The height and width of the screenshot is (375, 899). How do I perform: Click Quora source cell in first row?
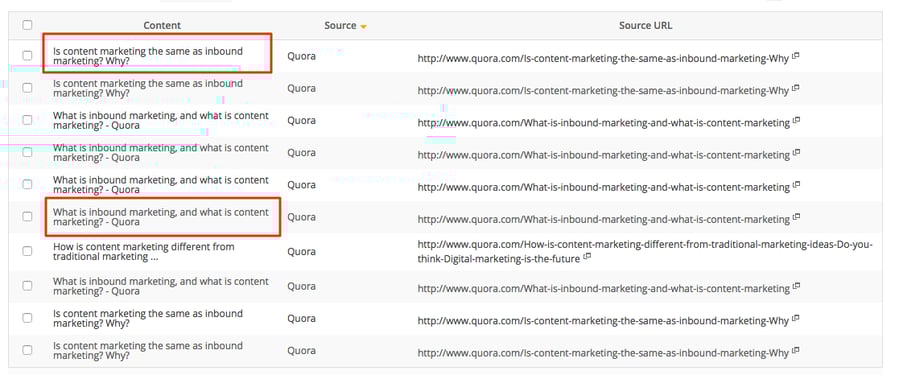point(302,56)
